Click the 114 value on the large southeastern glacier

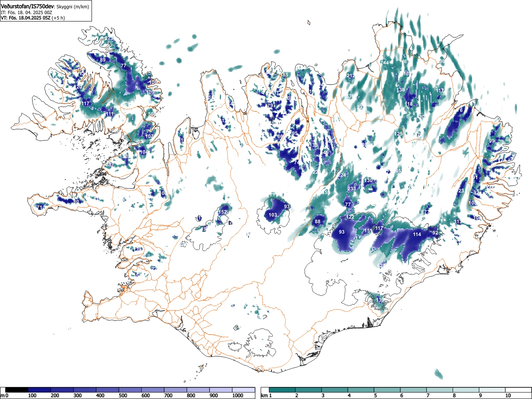tap(417, 234)
